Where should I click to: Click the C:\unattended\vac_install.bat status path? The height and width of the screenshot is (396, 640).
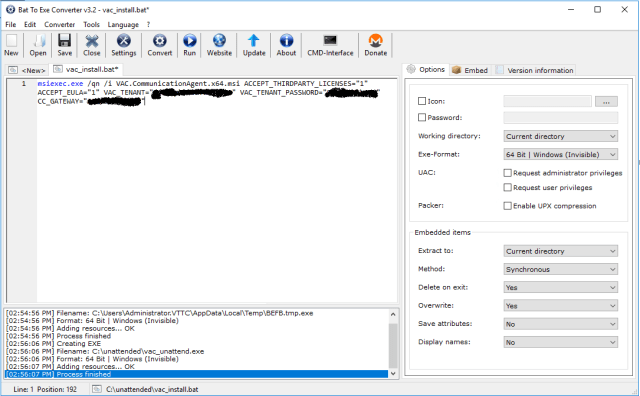coord(152,389)
